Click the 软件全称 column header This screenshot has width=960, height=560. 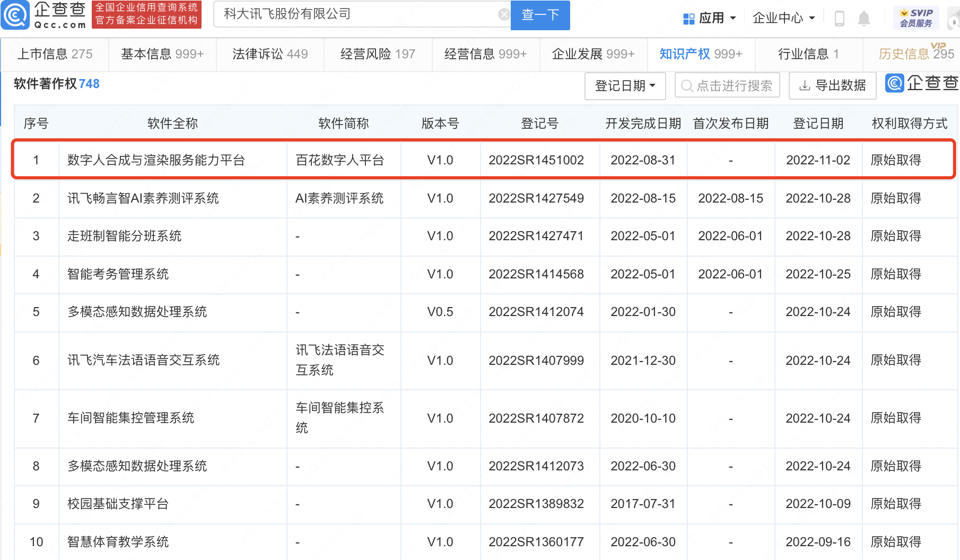(172, 124)
